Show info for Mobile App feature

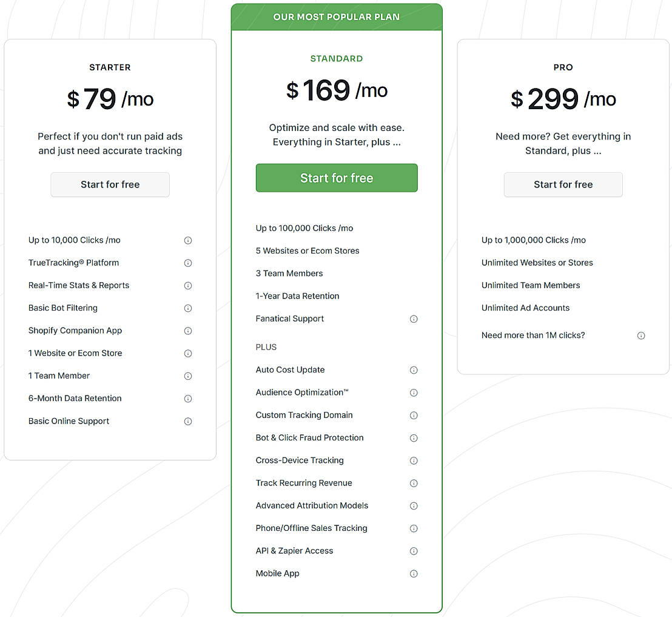pyautogui.click(x=414, y=574)
